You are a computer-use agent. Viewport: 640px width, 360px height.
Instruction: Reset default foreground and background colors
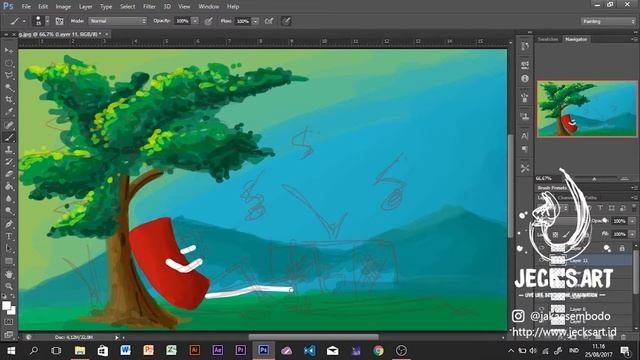(x=4, y=296)
